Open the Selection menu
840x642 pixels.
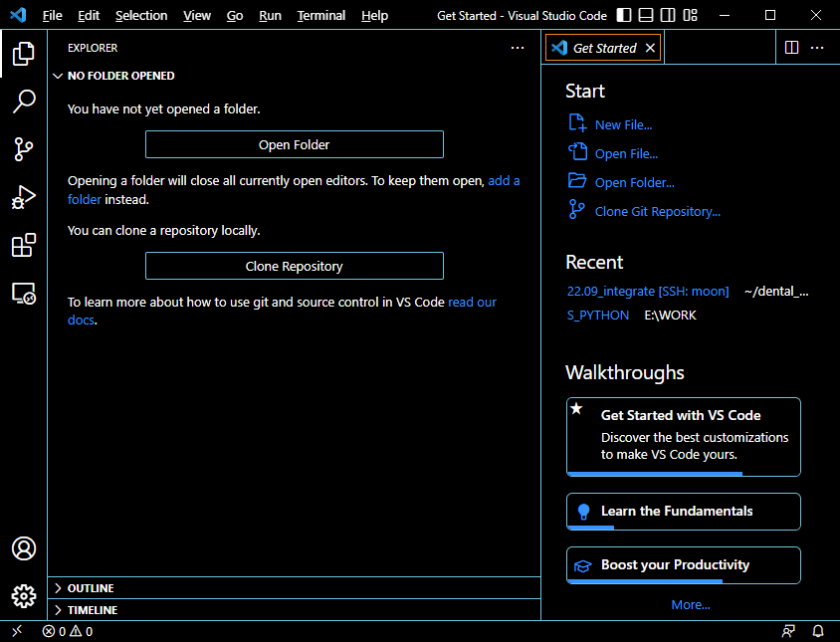[x=141, y=16]
